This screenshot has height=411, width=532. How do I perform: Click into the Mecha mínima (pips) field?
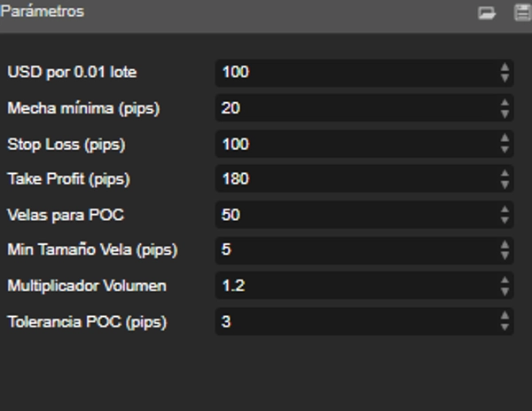355,108
